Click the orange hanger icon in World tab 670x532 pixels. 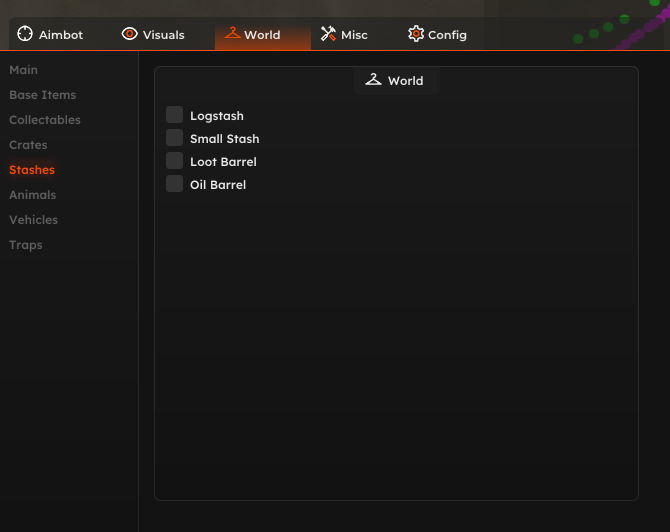tap(232, 33)
